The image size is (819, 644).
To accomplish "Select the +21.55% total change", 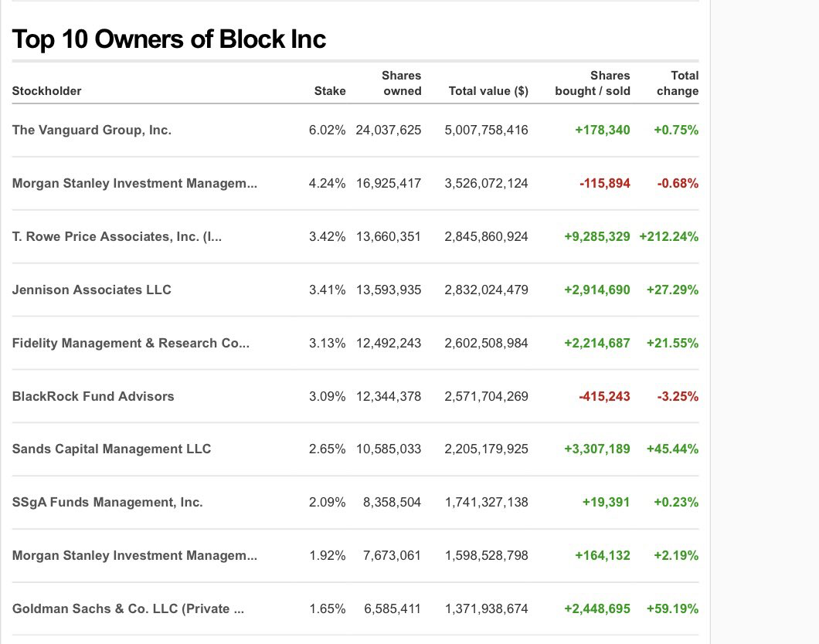I will pos(673,343).
